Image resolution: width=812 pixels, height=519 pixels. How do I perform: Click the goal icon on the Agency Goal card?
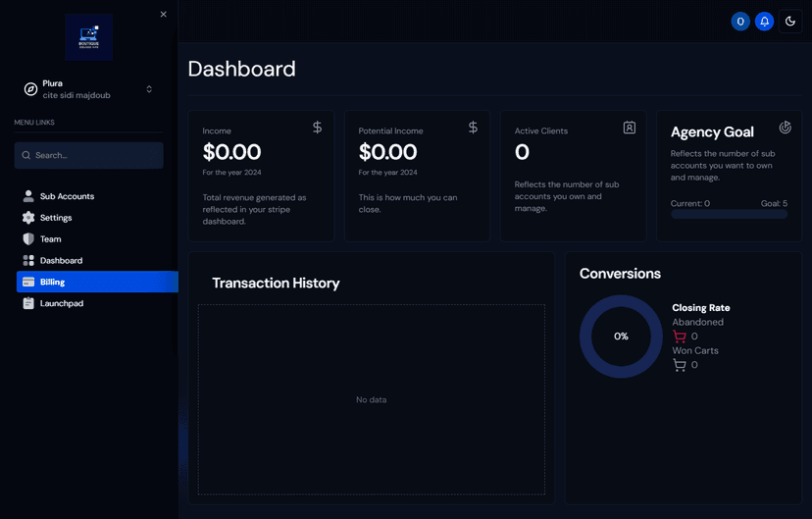(786, 128)
